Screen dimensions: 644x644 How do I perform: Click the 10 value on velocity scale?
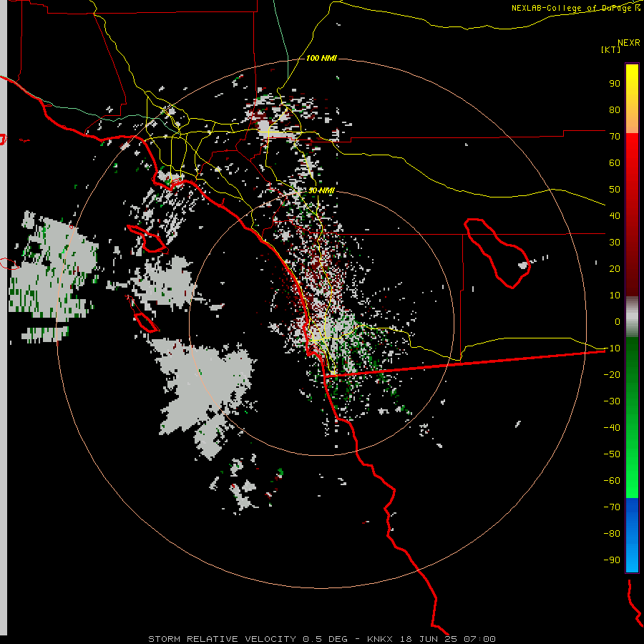(615, 296)
